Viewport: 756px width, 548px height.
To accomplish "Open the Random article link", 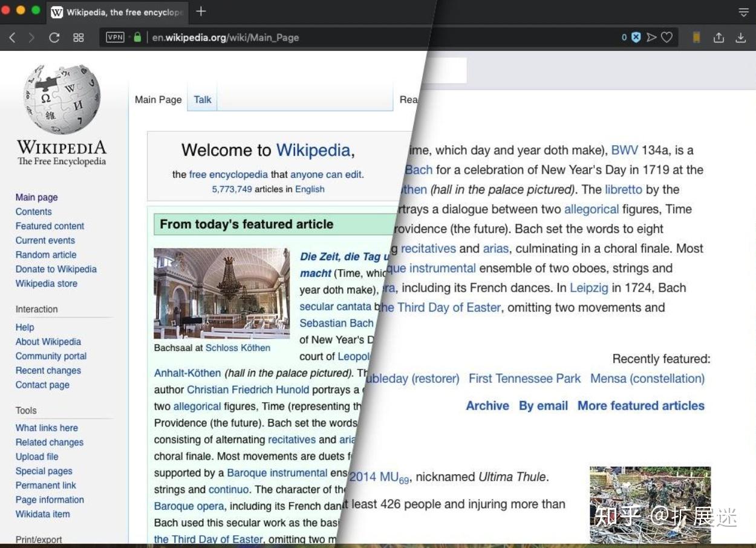I will [46, 255].
